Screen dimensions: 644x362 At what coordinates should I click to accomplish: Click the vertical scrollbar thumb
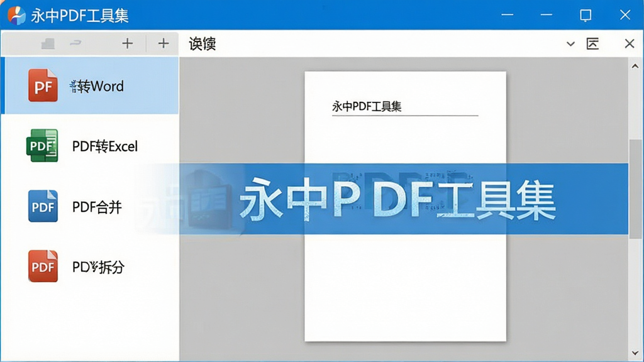pos(636,189)
